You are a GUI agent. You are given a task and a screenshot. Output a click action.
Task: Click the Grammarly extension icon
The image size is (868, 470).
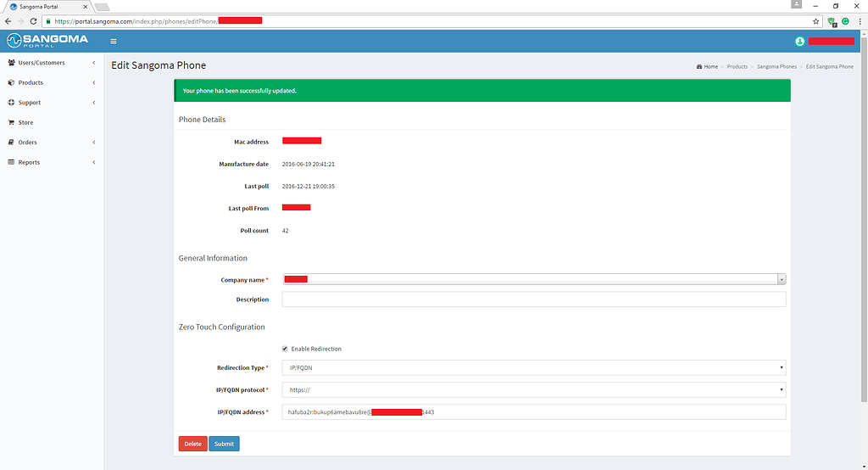click(x=845, y=21)
